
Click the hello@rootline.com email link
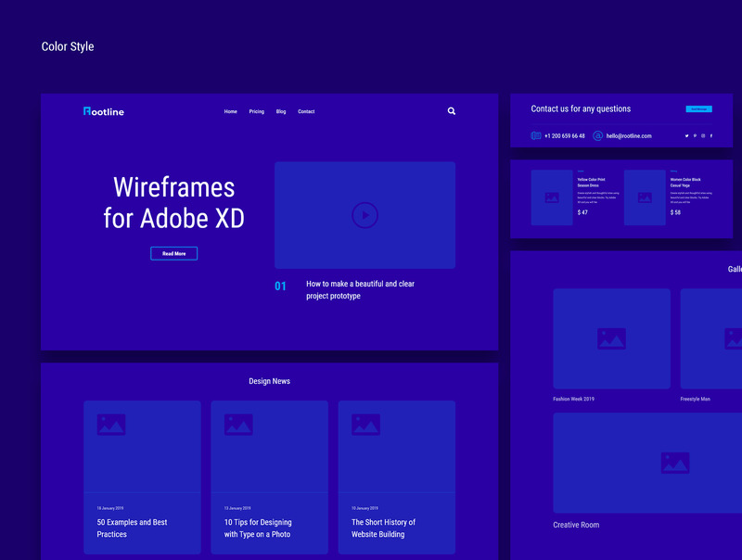tap(629, 135)
